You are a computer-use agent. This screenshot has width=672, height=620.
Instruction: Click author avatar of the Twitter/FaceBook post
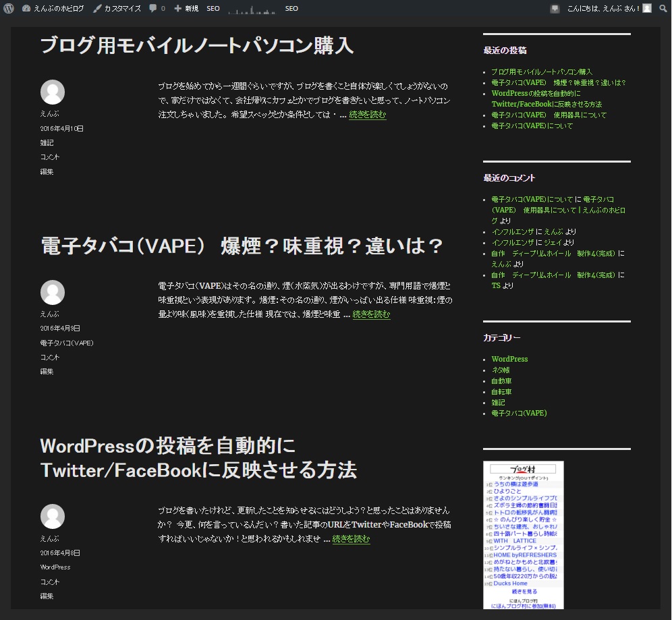point(52,516)
